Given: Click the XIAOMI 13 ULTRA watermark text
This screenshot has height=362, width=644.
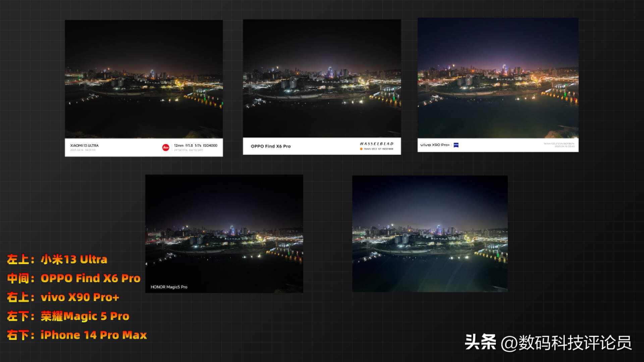Looking at the screenshot, I should [85, 145].
